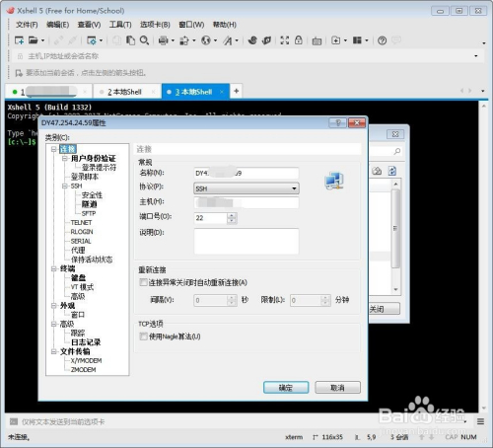Viewport: 493px width, 448px height.
Task: Open the 选项卡(B) menu
Action: 155,25
